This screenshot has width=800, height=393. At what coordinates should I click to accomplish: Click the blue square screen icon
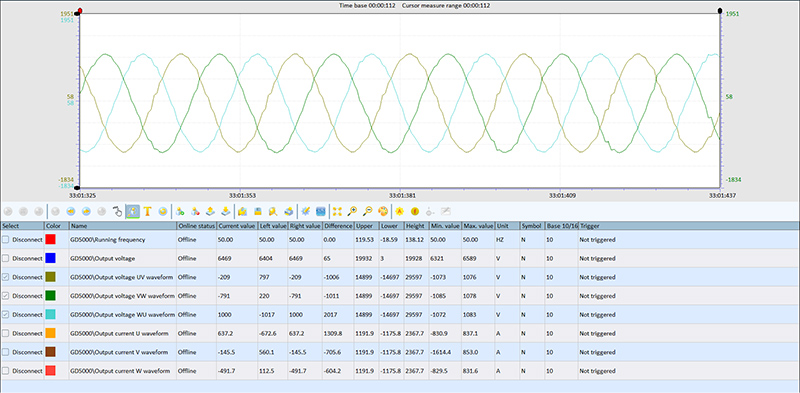point(320,211)
